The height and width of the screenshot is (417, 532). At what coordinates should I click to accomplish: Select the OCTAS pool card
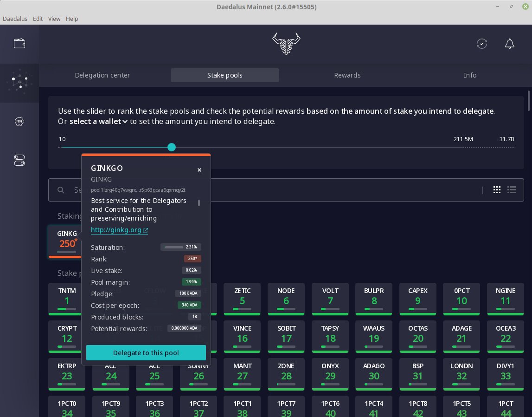click(x=417, y=337)
